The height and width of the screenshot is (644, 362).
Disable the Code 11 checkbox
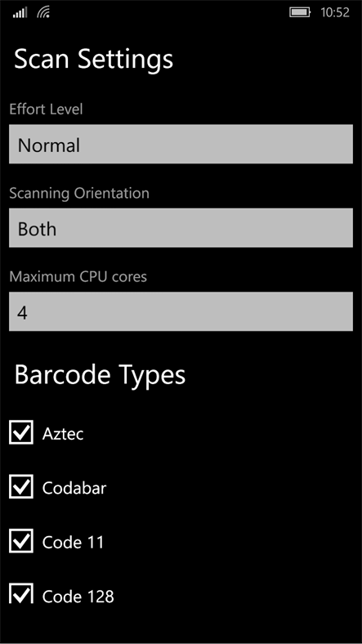(x=21, y=541)
